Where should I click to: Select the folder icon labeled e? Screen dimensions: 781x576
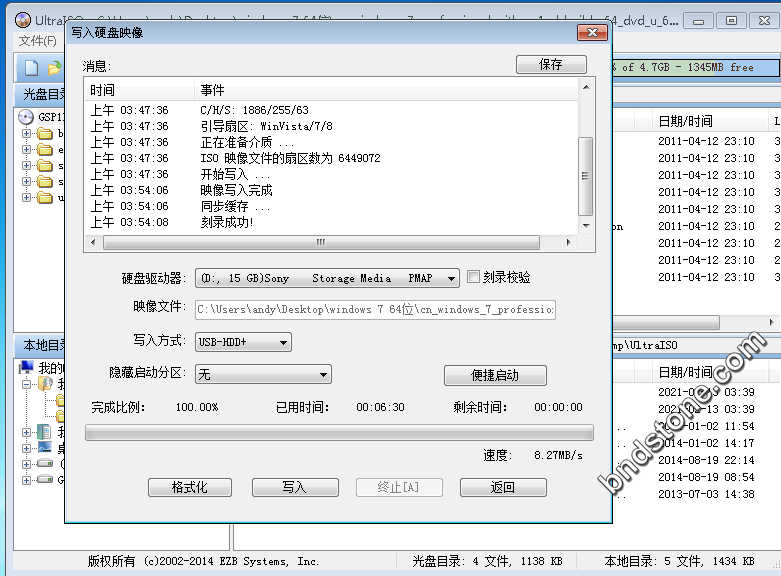(45, 149)
